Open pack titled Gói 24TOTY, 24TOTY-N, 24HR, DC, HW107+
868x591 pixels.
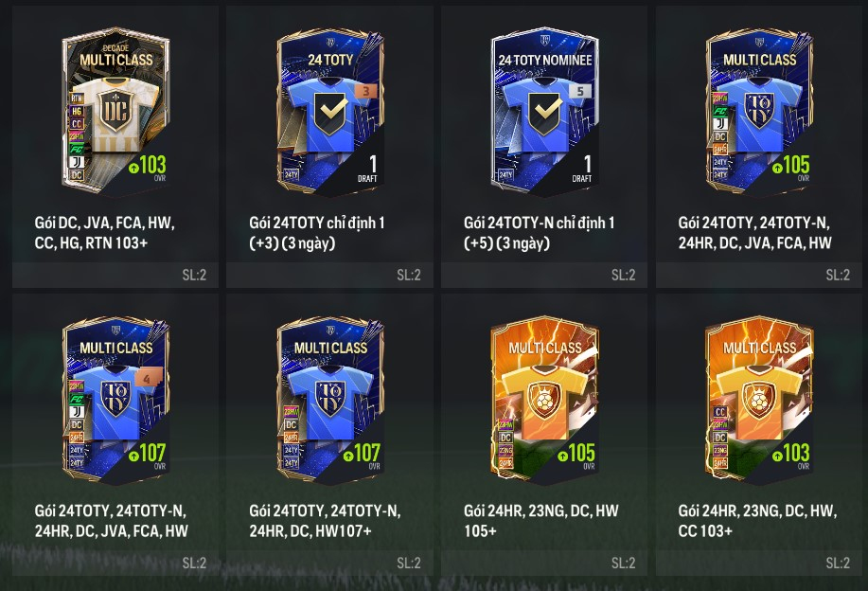pos(325,521)
